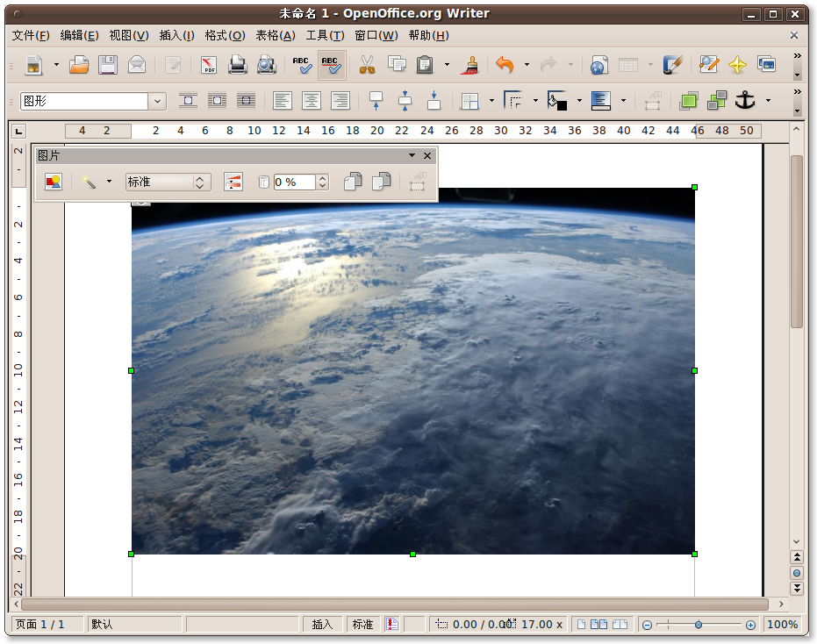Click the Anchor icon in toolbar

click(745, 101)
